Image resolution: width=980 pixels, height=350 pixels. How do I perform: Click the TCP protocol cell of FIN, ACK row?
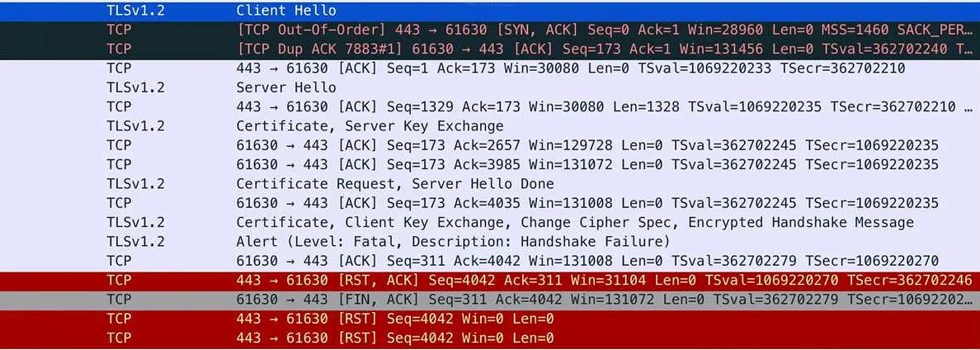(119, 300)
